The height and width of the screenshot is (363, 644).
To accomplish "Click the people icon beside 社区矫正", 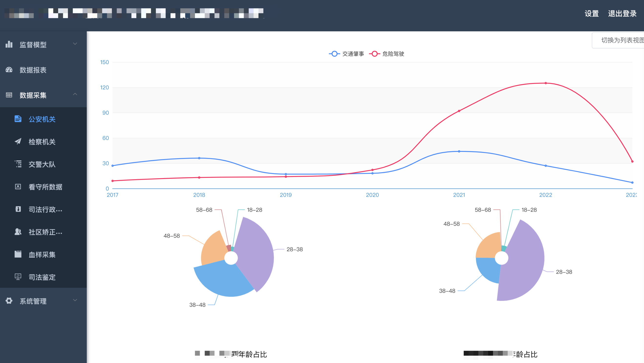I will (x=18, y=232).
